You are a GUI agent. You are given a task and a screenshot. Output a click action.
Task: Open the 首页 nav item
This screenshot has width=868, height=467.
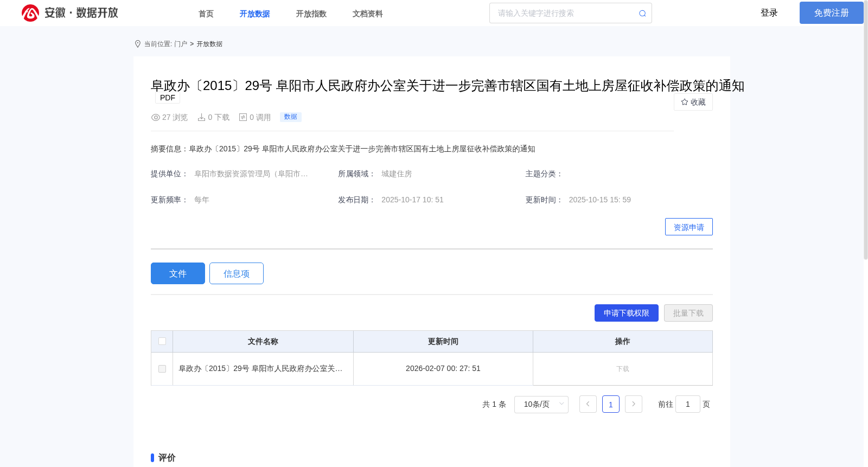pos(206,14)
